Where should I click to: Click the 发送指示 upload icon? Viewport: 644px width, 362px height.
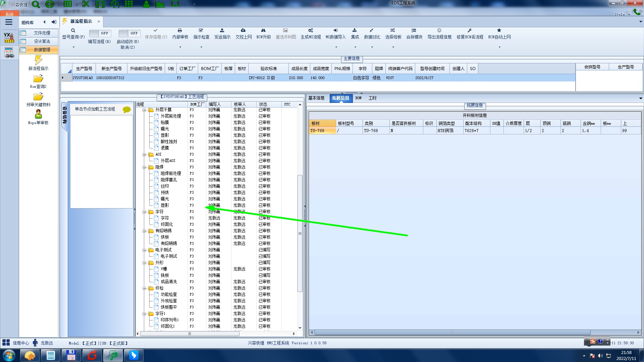[x=222, y=31]
